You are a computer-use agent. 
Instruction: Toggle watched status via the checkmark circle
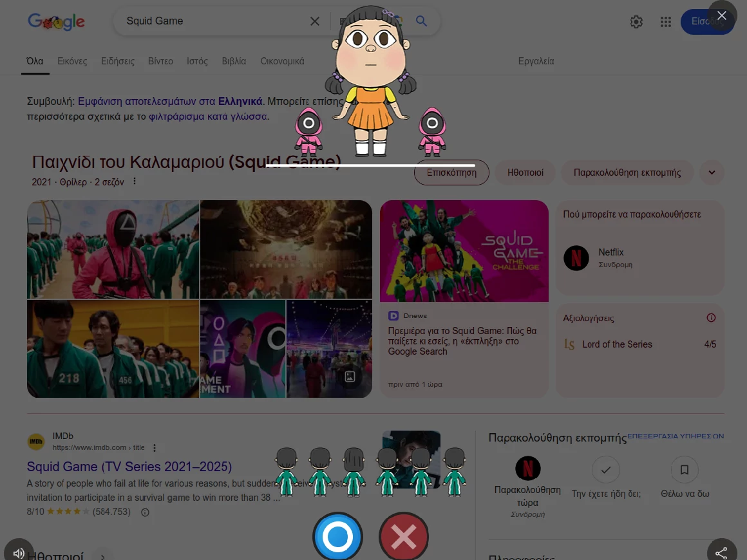(606, 471)
